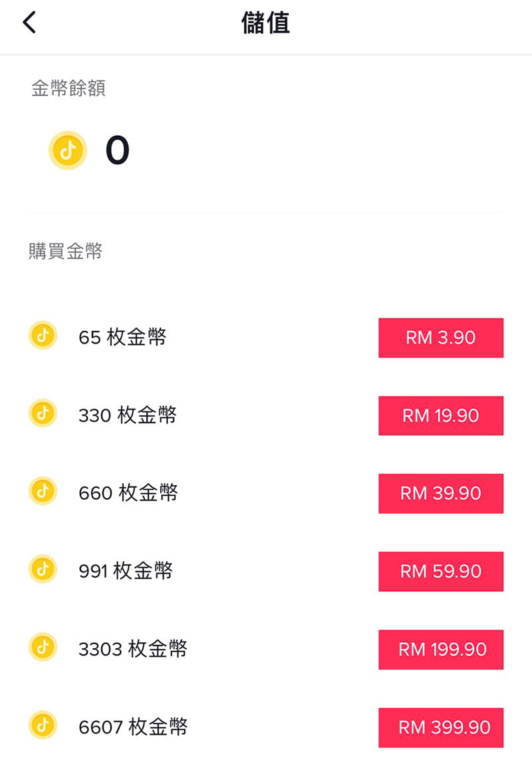Tap the large coin icon beside balance 0
This screenshot has height=764, width=532.
(68, 150)
